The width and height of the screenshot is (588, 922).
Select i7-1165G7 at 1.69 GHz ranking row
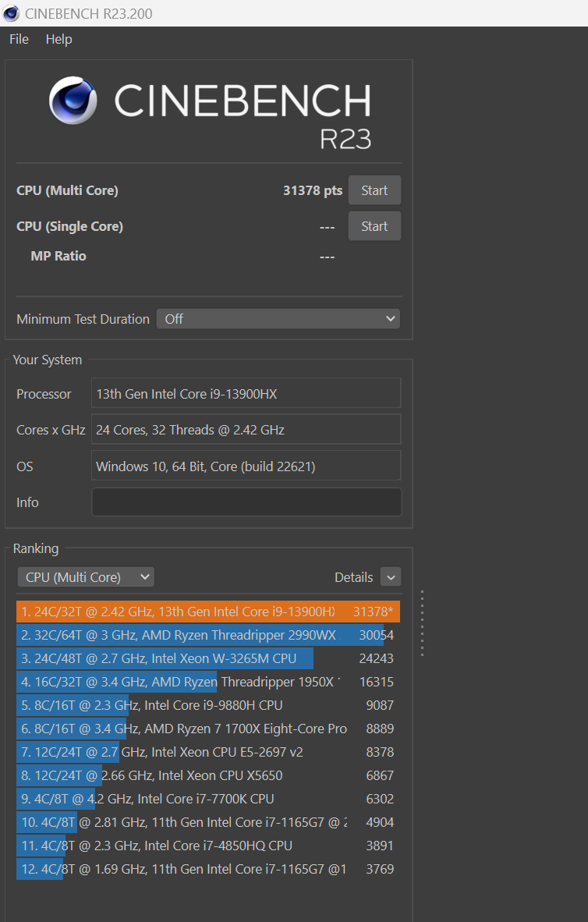(208, 869)
